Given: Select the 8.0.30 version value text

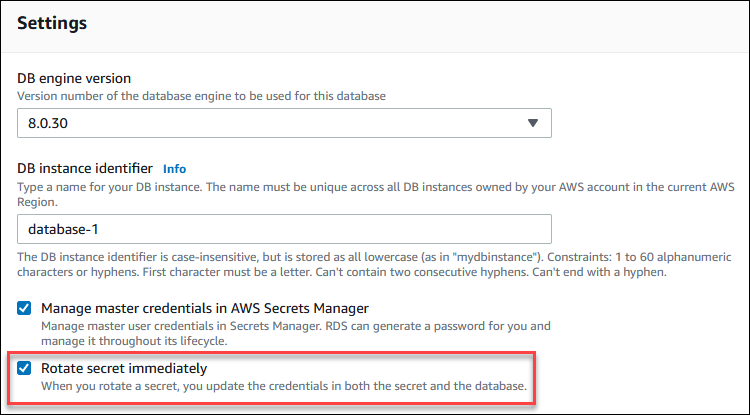Looking at the screenshot, I should [48, 123].
